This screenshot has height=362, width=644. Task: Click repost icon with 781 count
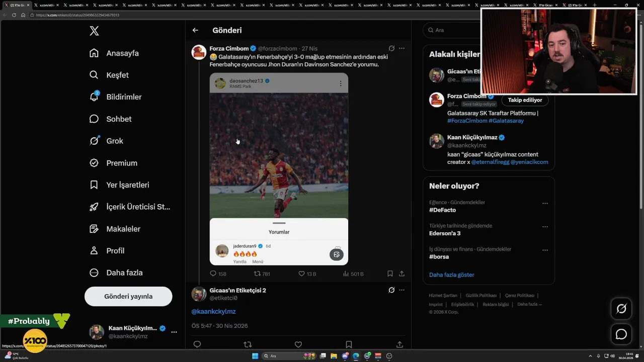(257, 274)
